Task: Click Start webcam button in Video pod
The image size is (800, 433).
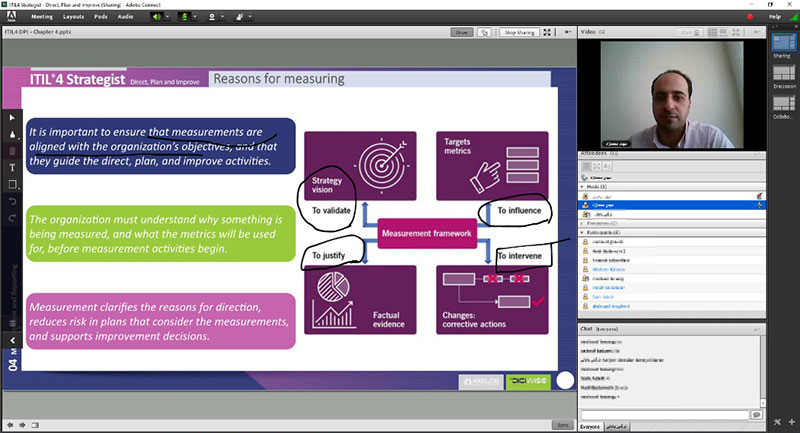Action: (x=690, y=32)
